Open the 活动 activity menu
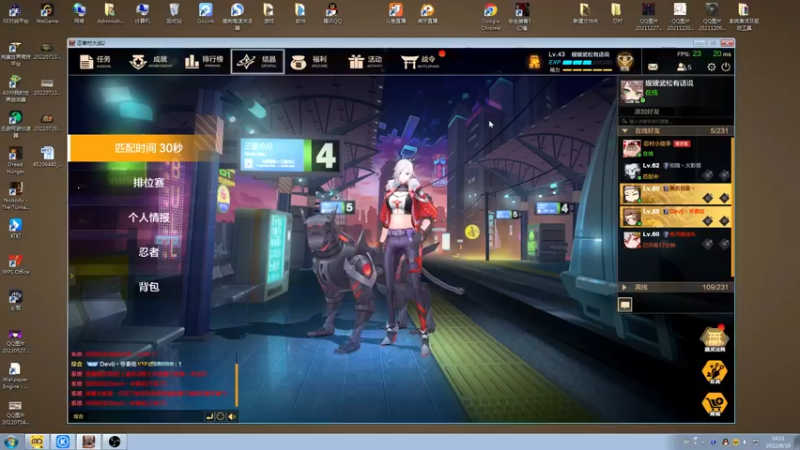Viewport: 800px width, 450px height. coord(365,62)
